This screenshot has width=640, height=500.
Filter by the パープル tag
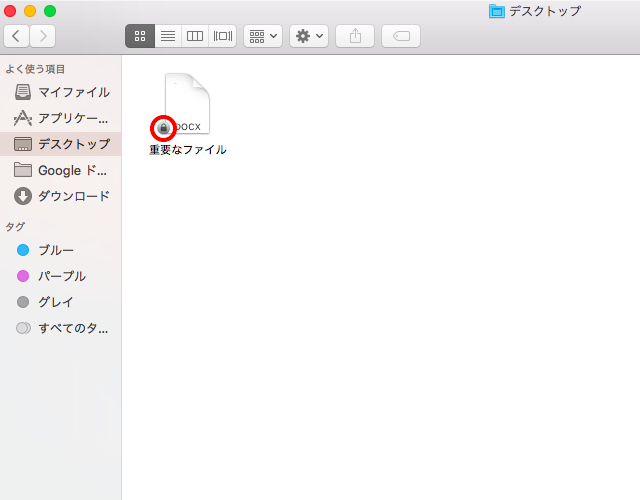pos(60,276)
